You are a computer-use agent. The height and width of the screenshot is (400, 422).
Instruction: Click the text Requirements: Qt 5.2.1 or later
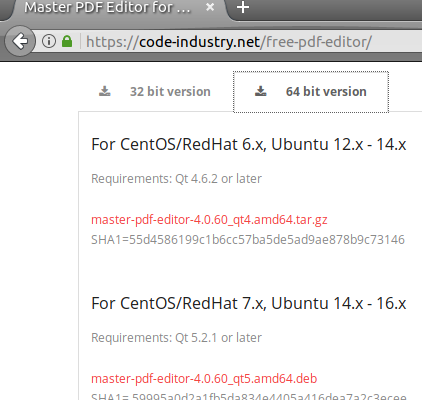tap(176, 338)
